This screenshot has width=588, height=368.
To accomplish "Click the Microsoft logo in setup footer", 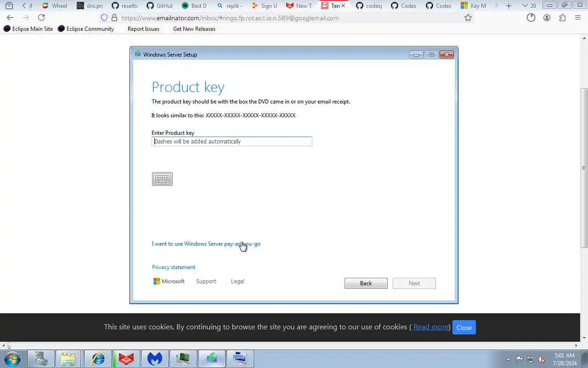I will coord(169,282).
